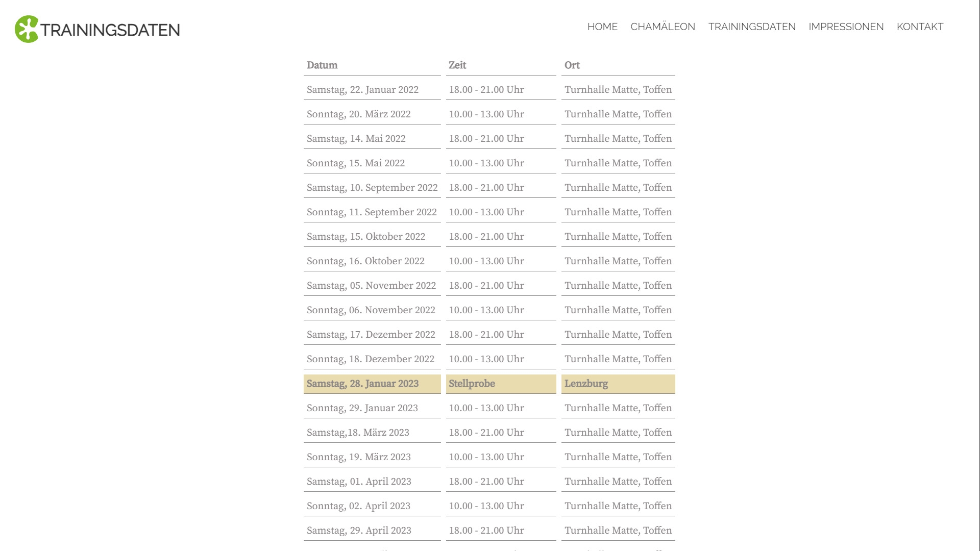Click the Sonntag, 02. April 2023 entry

pyautogui.click(x=358, y=506)
